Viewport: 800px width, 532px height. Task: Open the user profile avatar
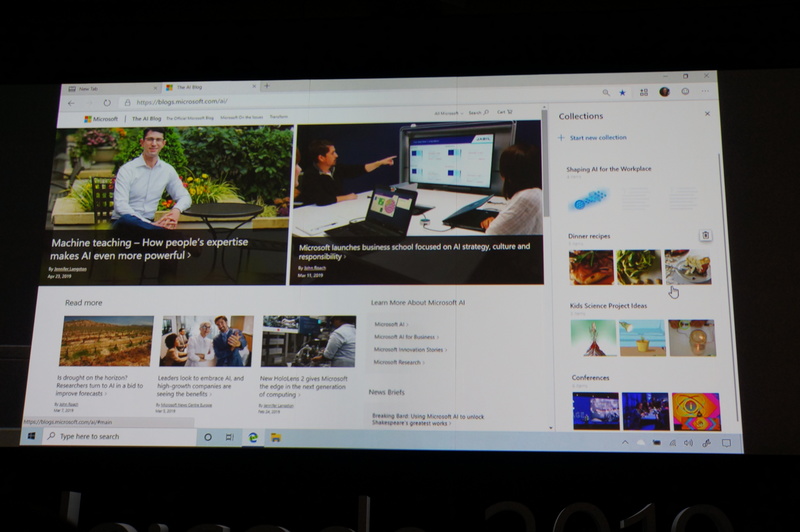(x=664, y=92)
